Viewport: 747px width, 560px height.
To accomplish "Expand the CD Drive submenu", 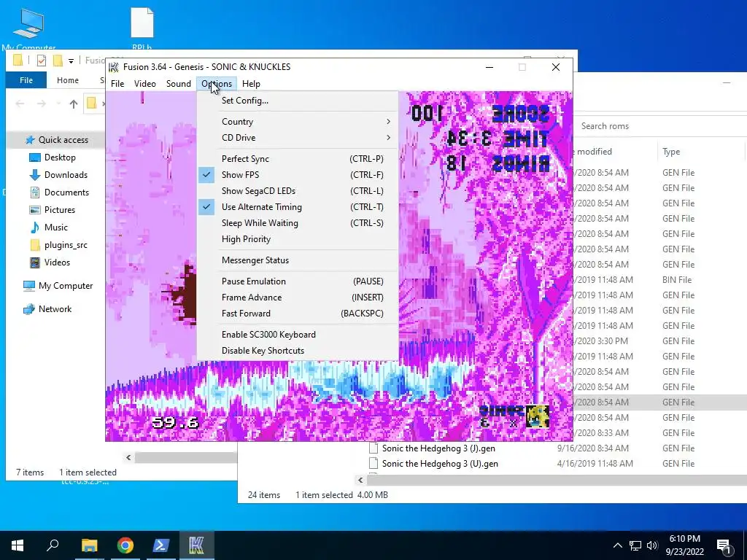I will [x=298, y=138].
